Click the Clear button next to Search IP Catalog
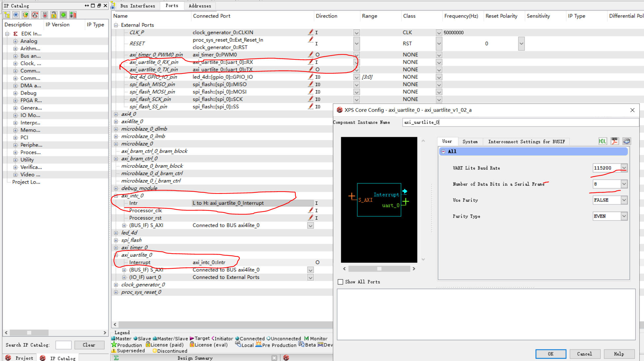The width and height of the screenshot is (644, 361). 89,345
